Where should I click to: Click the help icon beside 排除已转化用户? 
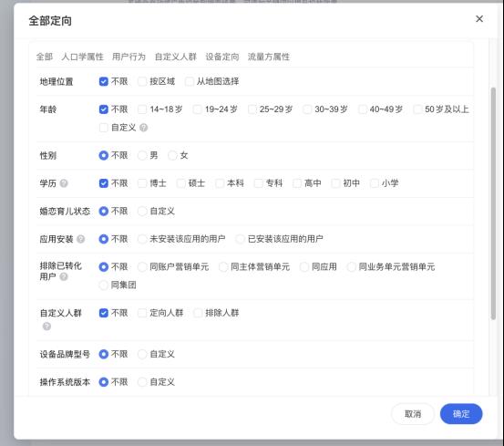tap(64, 276)
